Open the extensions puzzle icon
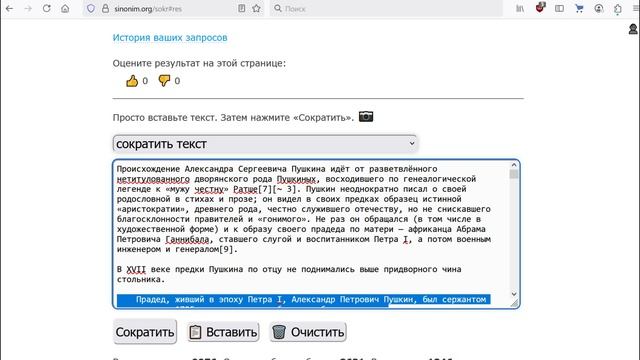 click(x=618, y=8)
